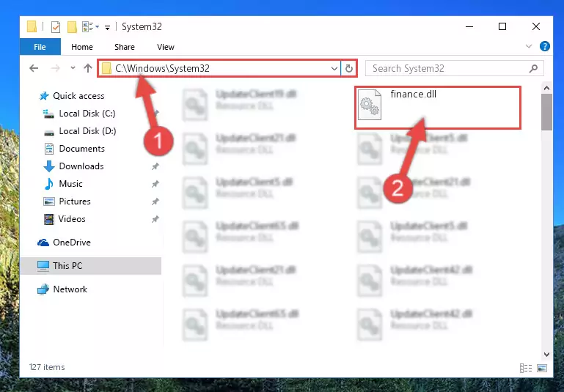
Task: Minimize the System32 window
Action: (x=469, y=27)
